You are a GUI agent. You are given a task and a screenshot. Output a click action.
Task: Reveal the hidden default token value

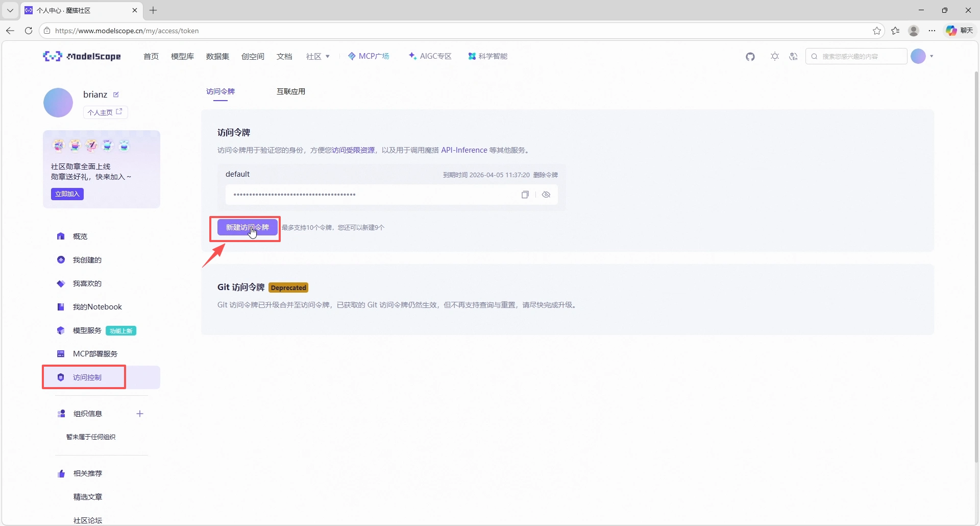click(546, 195)
